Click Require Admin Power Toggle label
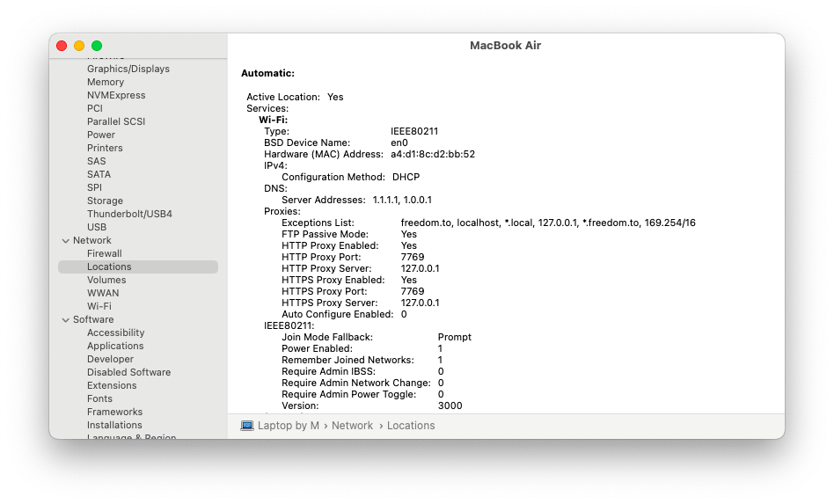The height and width of the screenshot is (504, 834). click(x=348, y=394)
